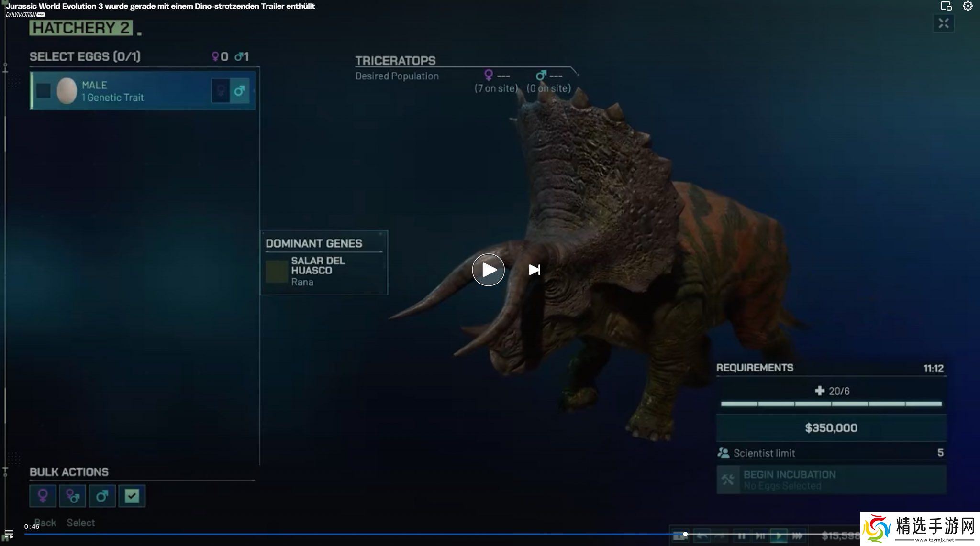
Task: Toggle the bulk select-all checkmark
Action: point(132,496)
